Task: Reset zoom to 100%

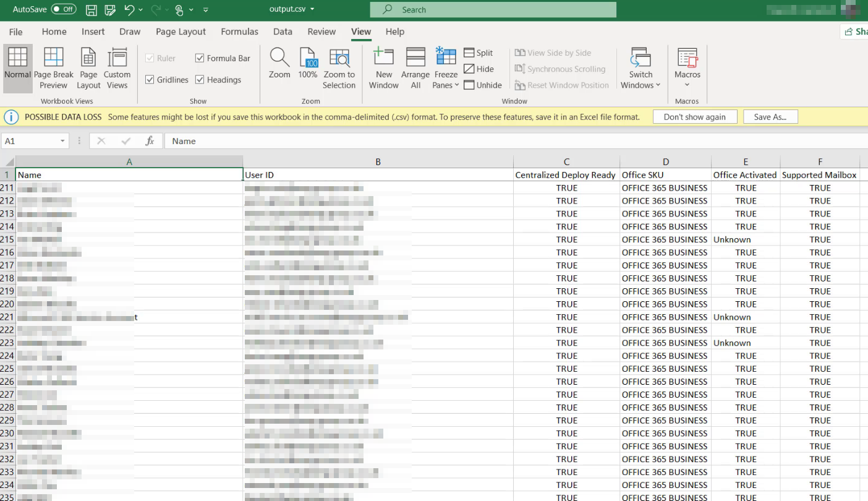Action: [308, 63]
